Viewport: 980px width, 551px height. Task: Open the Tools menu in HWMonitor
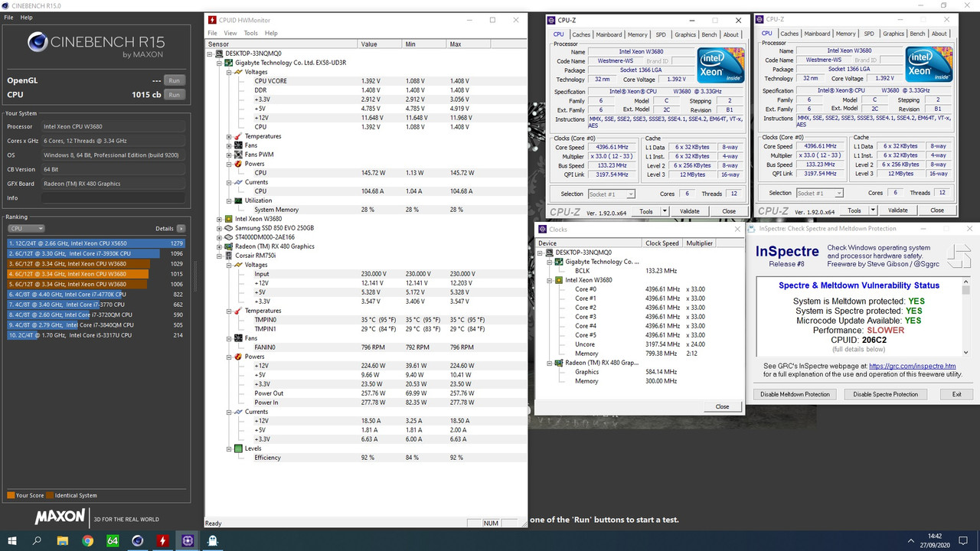[x=250, y=33]
